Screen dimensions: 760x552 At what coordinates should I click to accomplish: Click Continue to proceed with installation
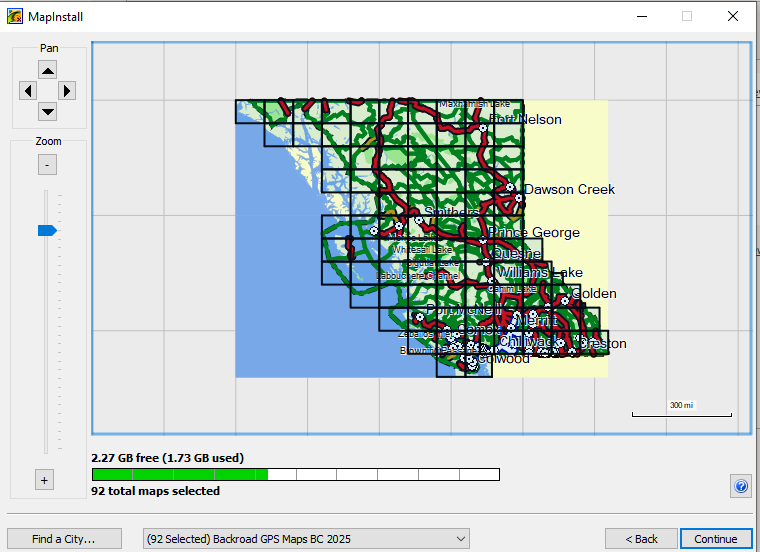tap(716, 538)
